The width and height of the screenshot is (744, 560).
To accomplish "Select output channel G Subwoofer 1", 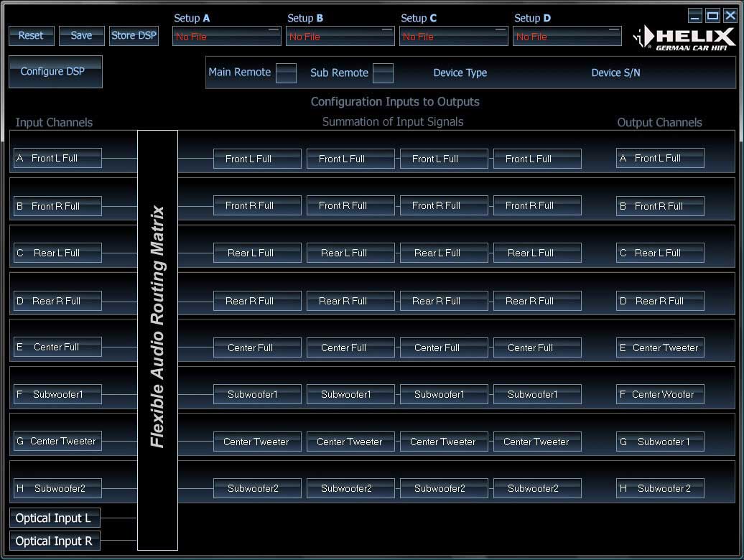I will click(x=660, y=442).
